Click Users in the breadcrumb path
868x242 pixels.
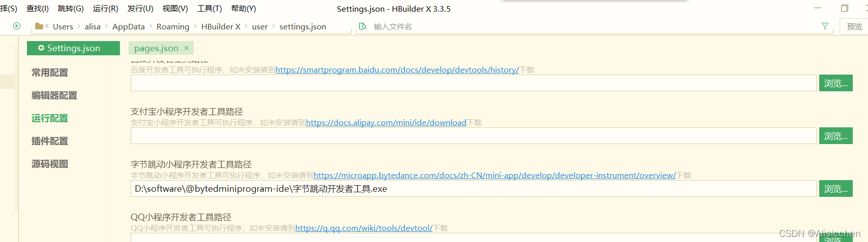pyautogui.click(x=63, y=26)
